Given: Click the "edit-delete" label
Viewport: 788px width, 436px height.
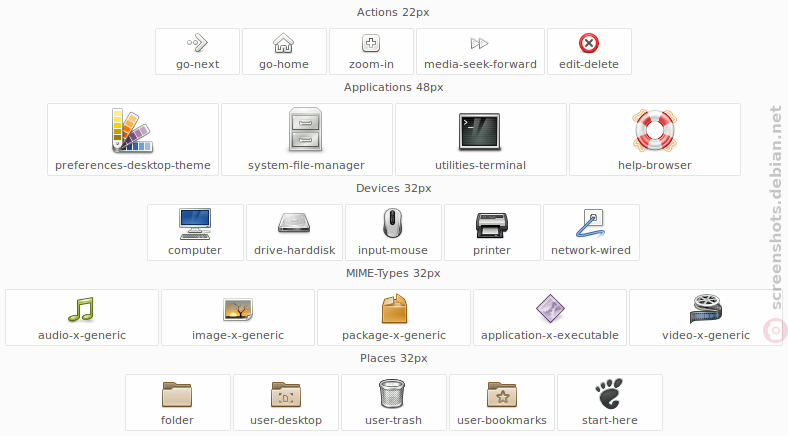Looking at the screenshot, I should [x=589, y=64].
